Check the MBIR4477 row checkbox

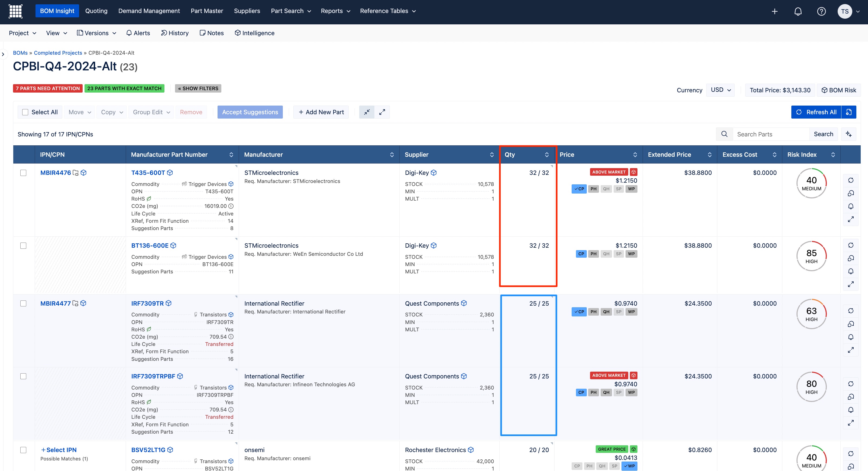click(23, 303)
